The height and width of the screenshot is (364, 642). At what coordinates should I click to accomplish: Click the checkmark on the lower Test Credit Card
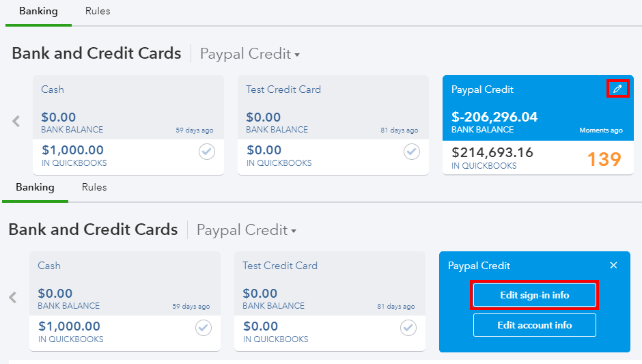(x=408, y=328)
